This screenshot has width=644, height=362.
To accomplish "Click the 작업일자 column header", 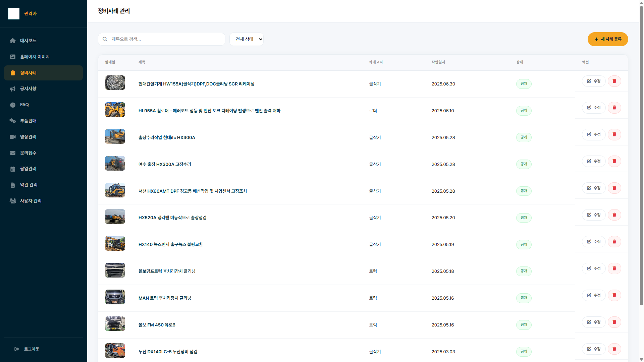I will (x=438, y=62).
